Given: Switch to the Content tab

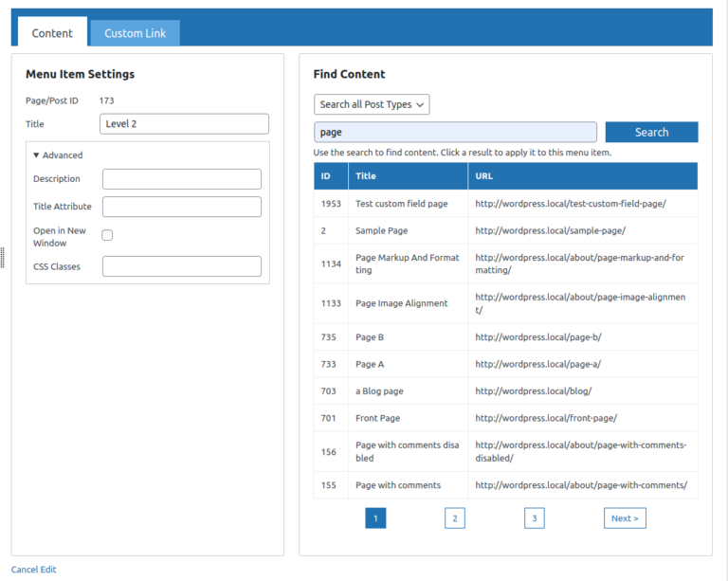Looking at the screenshot, I should (x=52, y=33).
